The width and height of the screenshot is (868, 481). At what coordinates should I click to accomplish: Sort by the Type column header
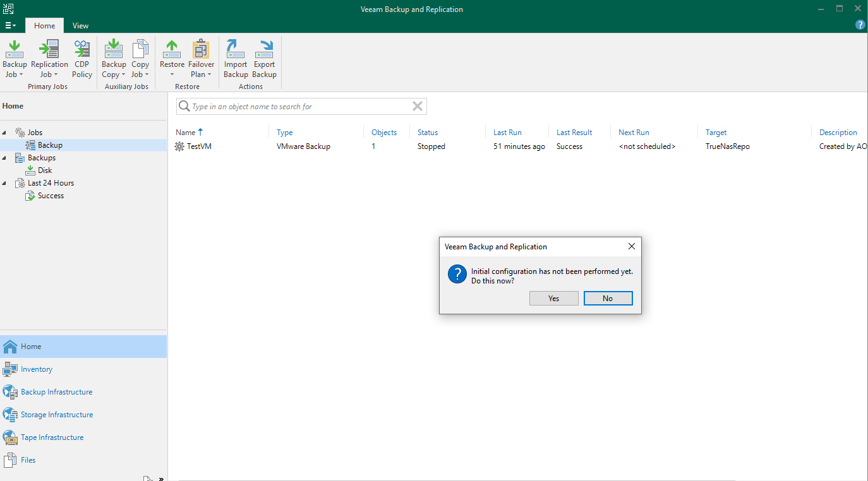pos(284,133)
